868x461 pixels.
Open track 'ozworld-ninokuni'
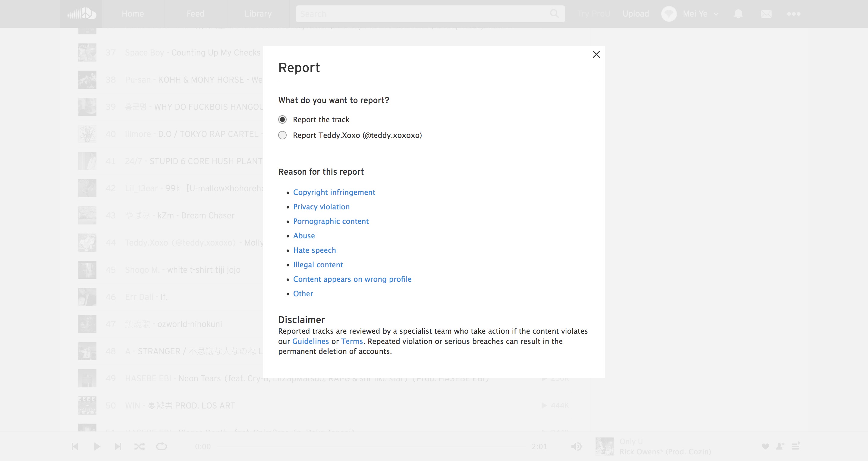(190, 324)
